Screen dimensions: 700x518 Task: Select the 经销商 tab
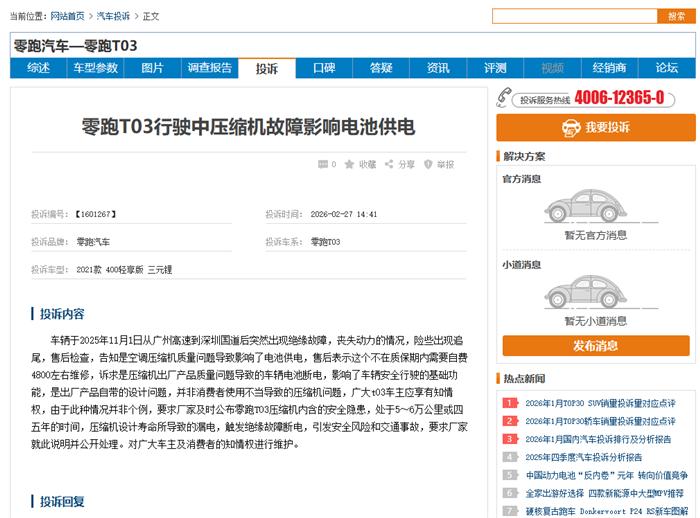click(x=609, y=68)
